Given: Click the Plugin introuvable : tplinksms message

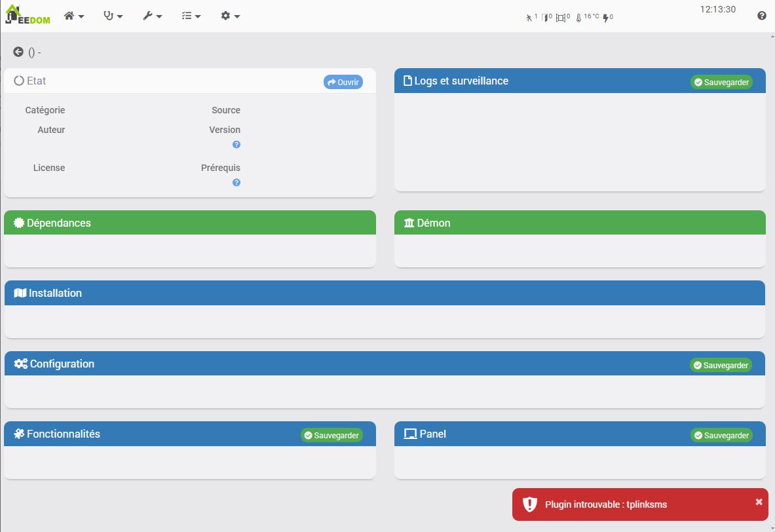Looking at the screenshot, I should point(606,504).
